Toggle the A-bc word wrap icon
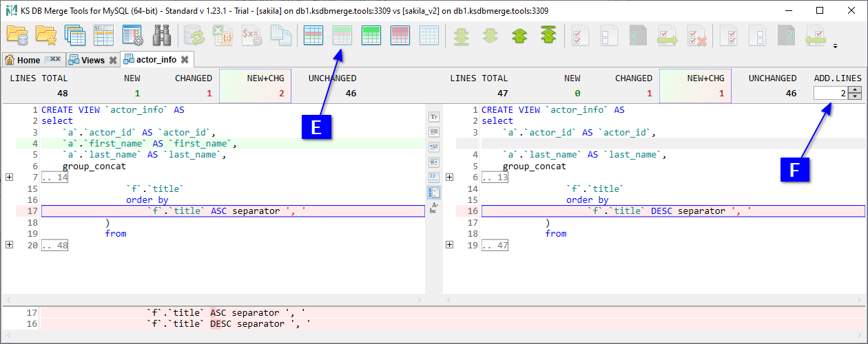 click(x=434, y=207)
